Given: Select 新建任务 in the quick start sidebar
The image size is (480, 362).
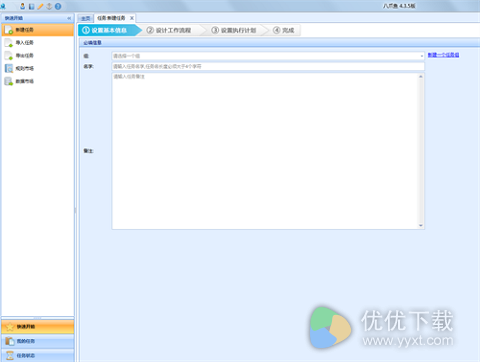Looking at the screenshot, I should click(38, 30).
